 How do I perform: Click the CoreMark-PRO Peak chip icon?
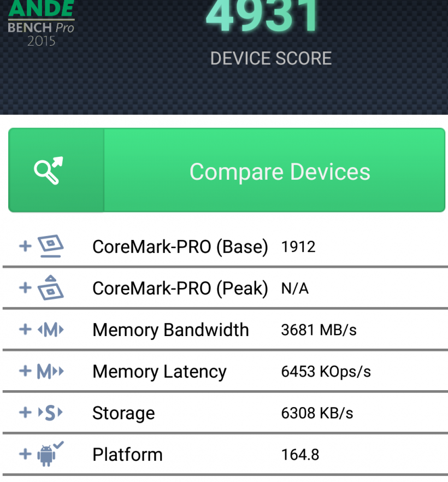pyautogui.click(x=50, y=287)
